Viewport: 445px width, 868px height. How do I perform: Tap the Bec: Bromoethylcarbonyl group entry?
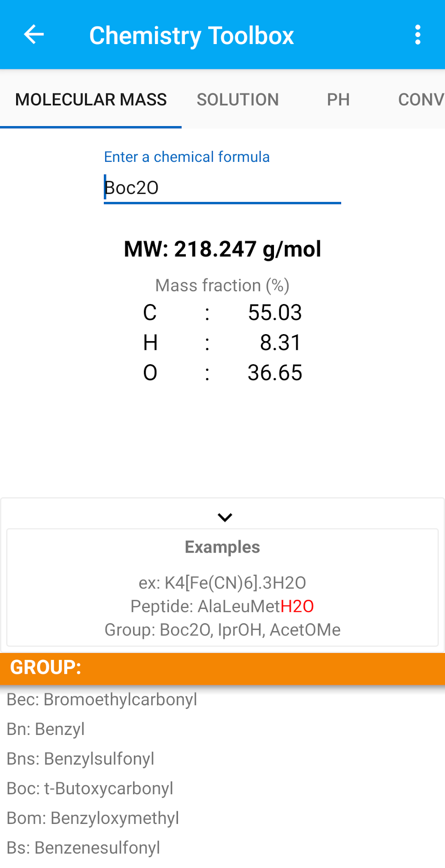coord(102,699)
